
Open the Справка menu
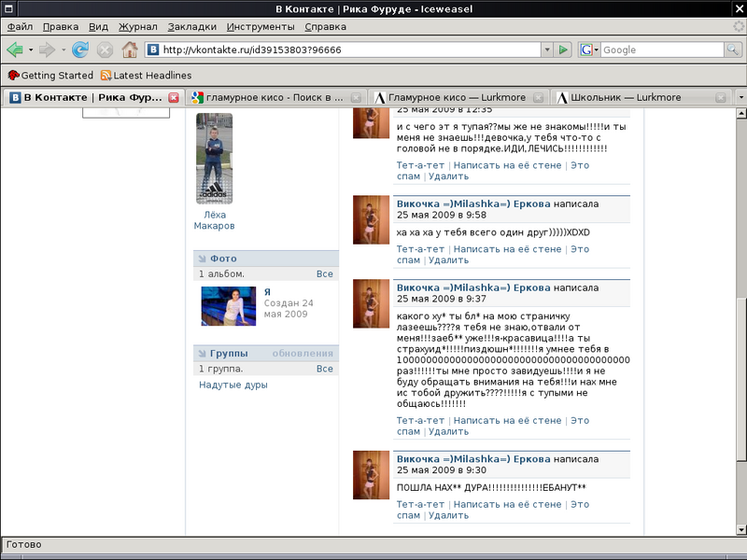tap(325, 27)
